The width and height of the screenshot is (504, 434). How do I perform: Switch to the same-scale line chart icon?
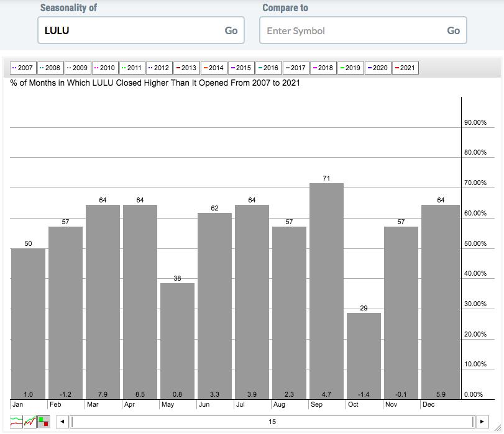pos(30,422)
